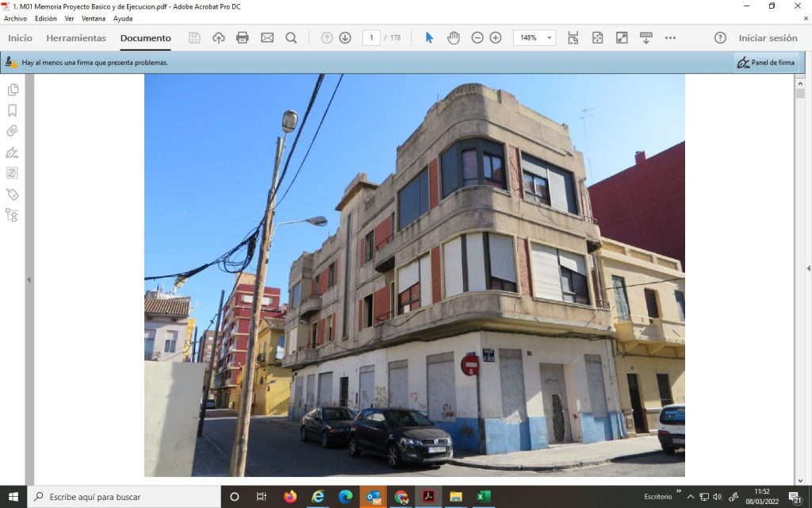Open the Bookmarks panel in the sidebar
Viewport: 812px width, 508px height.
coord(12,110)
